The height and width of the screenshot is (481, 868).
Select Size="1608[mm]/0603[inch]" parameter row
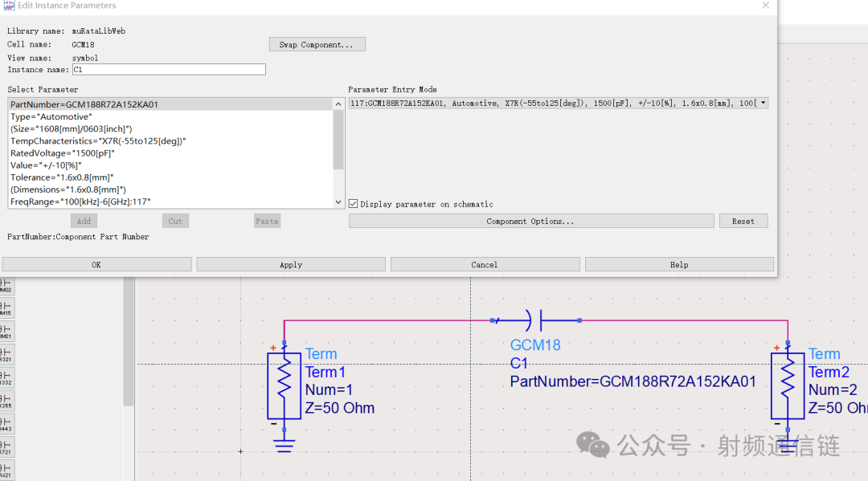pyautogui.click(x=170, y=128)
